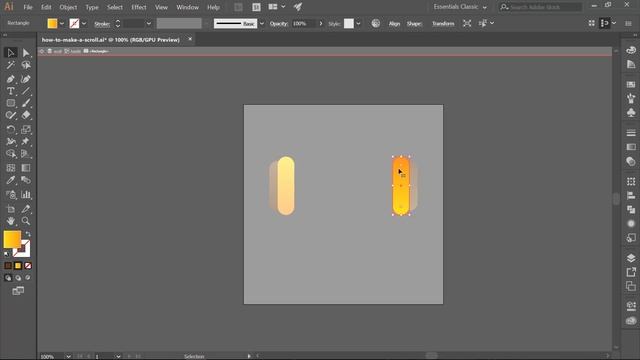Select the Zoom tool
Viewport: 640px width, 360px height.
[x=26, y=221]
